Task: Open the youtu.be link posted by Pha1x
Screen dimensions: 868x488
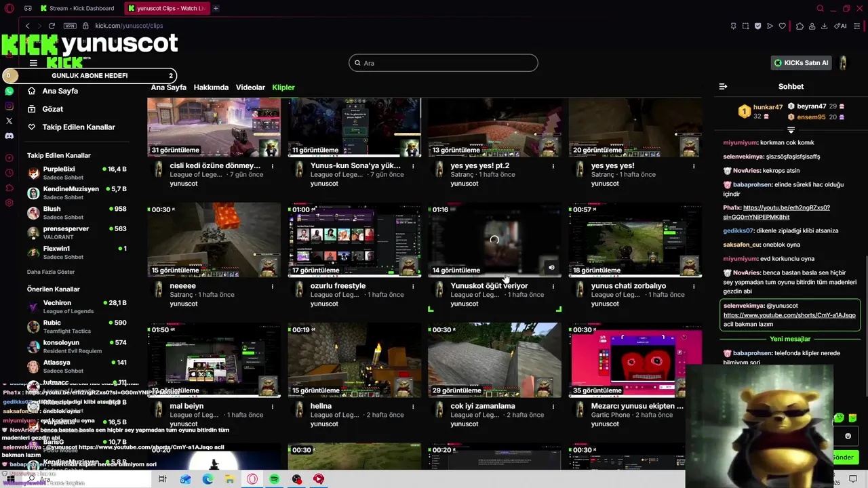Action: coord(776,212)
